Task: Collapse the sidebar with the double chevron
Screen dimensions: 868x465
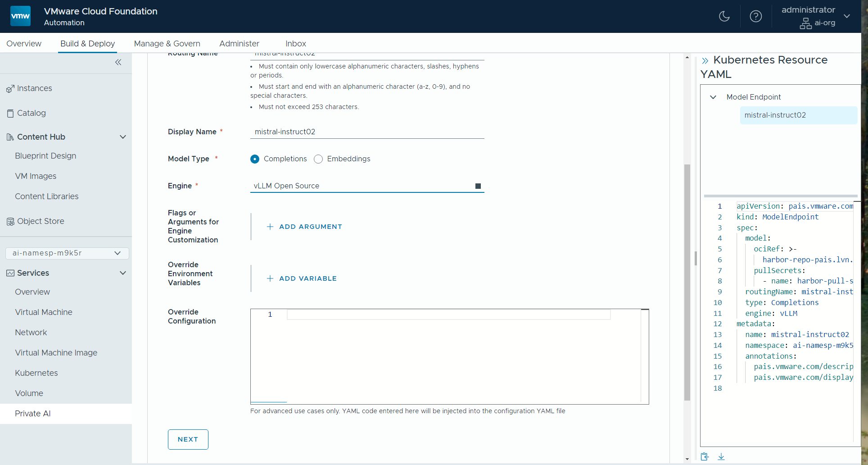Action: [x=118, y=62]
